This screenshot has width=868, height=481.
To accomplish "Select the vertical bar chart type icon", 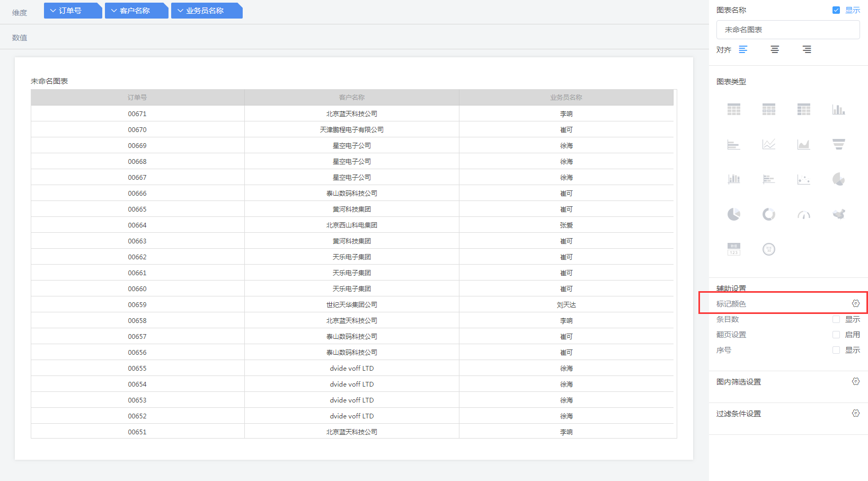I will click(838, 110).
